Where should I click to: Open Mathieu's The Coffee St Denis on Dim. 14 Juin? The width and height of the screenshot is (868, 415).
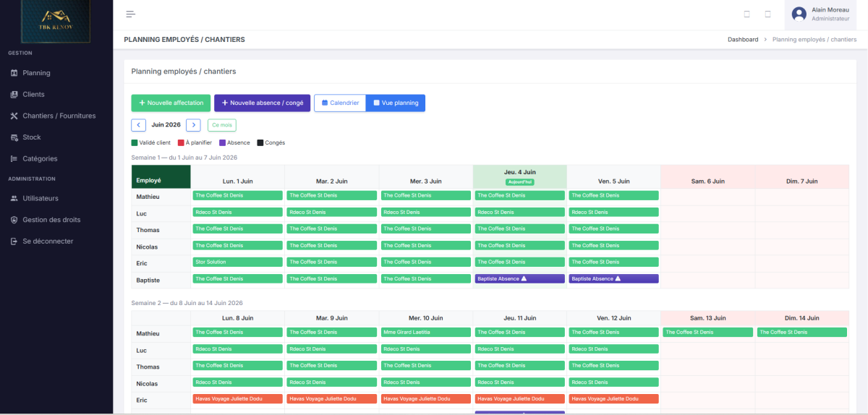(801, 332)
